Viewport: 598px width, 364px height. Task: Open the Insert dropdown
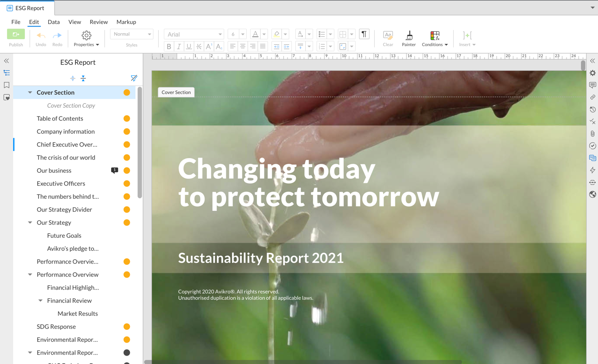tap(467, 39)
